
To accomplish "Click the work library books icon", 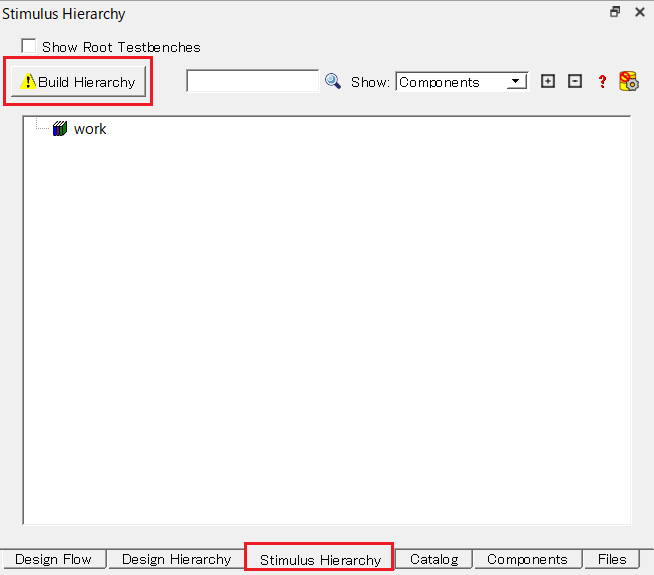I will click(x=60, y=129).
